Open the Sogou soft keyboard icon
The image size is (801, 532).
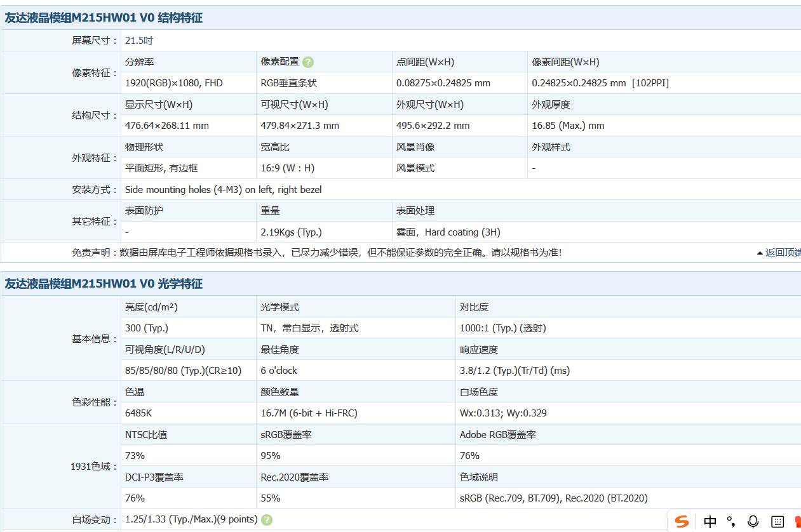tap(777, 522)
